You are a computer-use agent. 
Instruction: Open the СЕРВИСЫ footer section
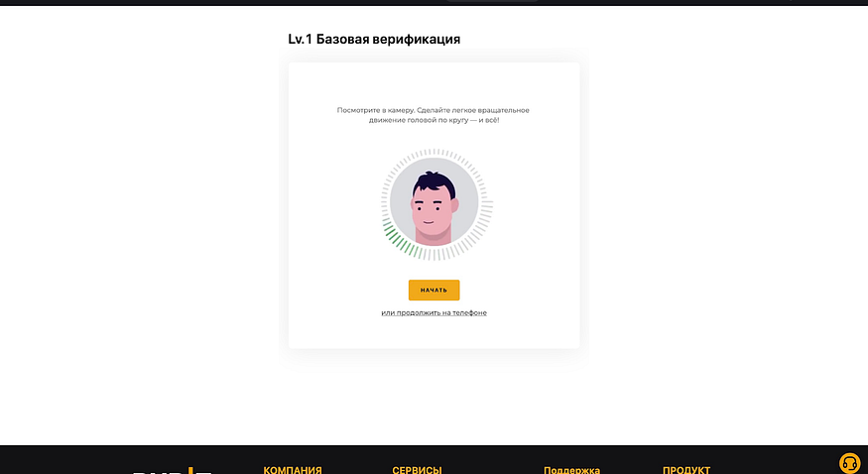tap(417, 470)
